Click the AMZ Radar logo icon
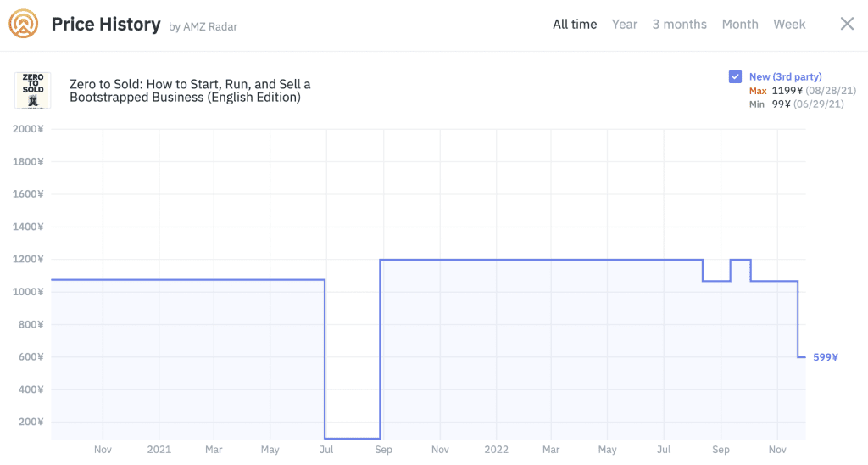This screenshot has height=465, width=868. 24,24
